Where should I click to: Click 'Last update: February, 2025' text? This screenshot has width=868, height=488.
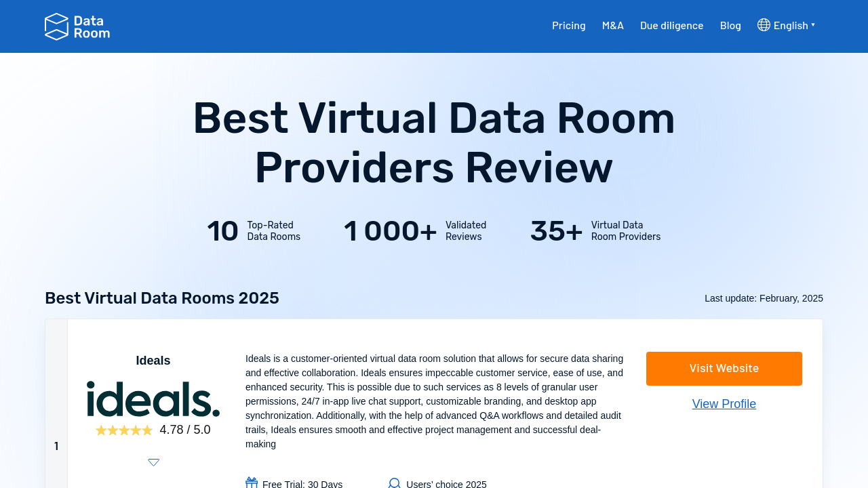click(x=764, y=298)
